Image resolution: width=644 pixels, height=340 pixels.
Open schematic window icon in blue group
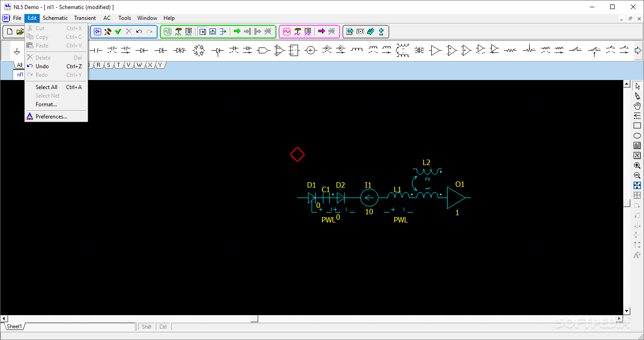[98, 32]
